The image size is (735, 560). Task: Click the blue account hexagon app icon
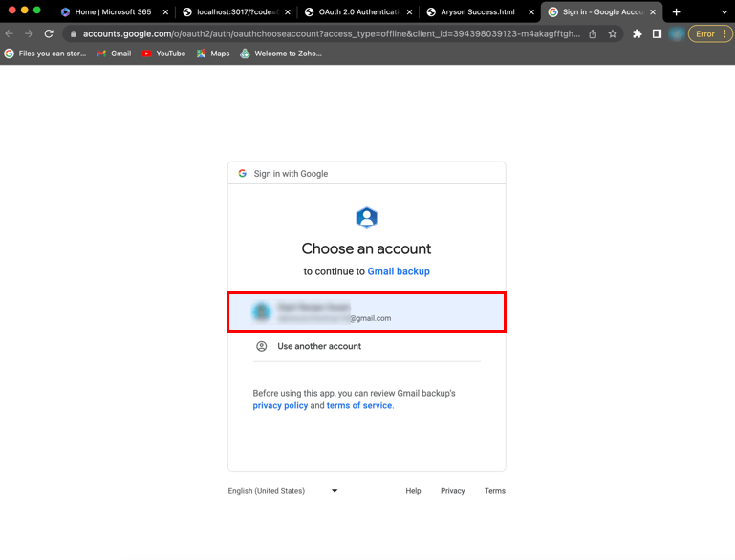[367, 218]
